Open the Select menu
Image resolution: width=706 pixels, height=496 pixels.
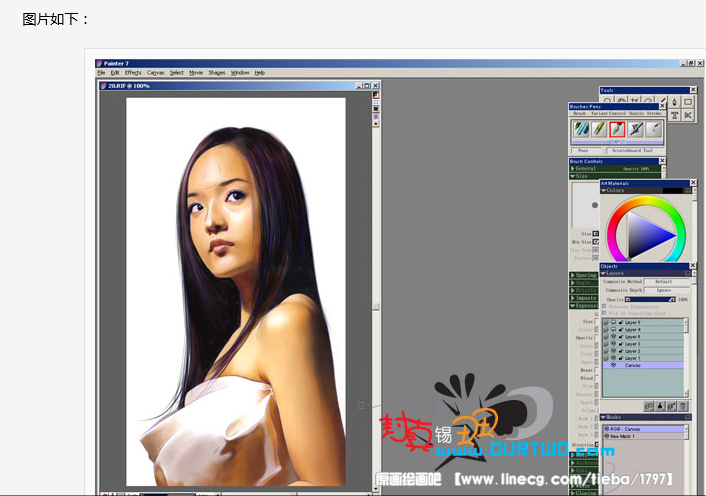pyautogui.click(x=176, y=72)
